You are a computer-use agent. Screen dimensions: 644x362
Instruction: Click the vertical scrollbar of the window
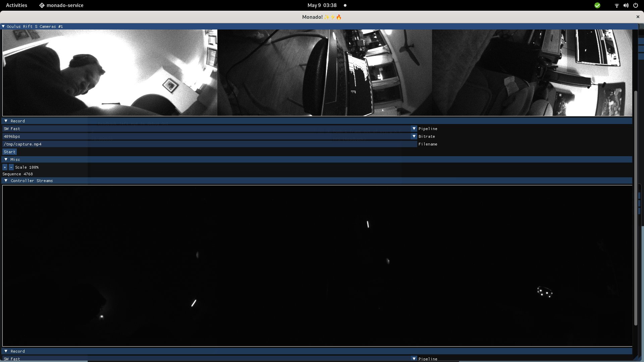pos(635,208)
